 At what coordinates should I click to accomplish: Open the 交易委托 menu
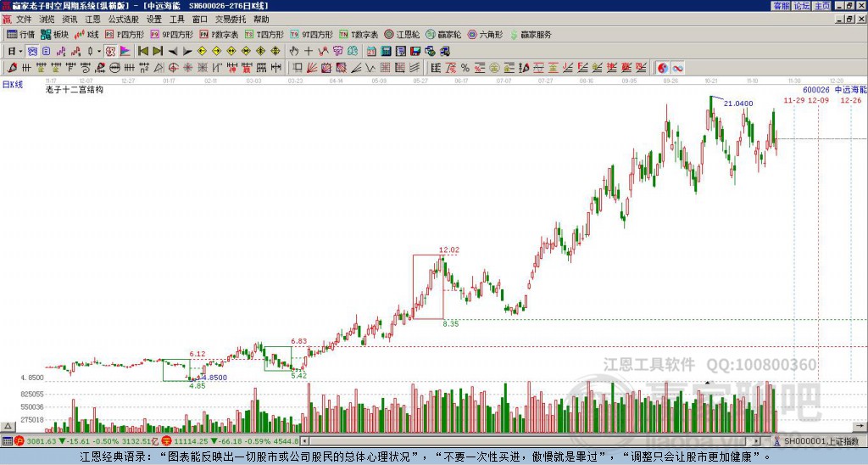tap(231, 20)
